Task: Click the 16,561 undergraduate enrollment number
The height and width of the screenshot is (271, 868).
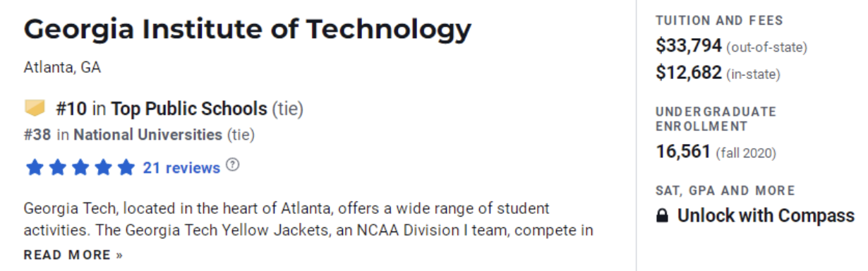Action: coord(683,152)
